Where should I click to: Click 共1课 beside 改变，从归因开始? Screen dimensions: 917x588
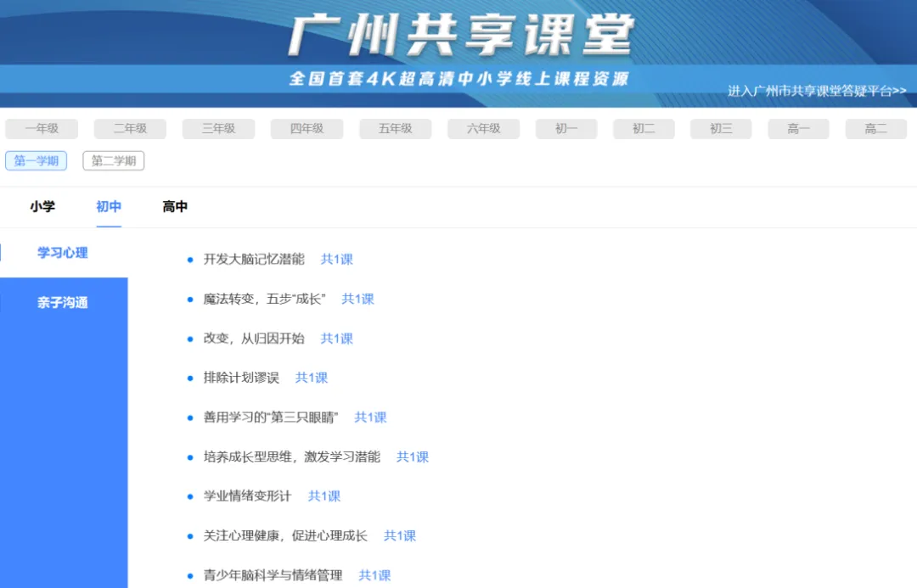click(337, 339)
